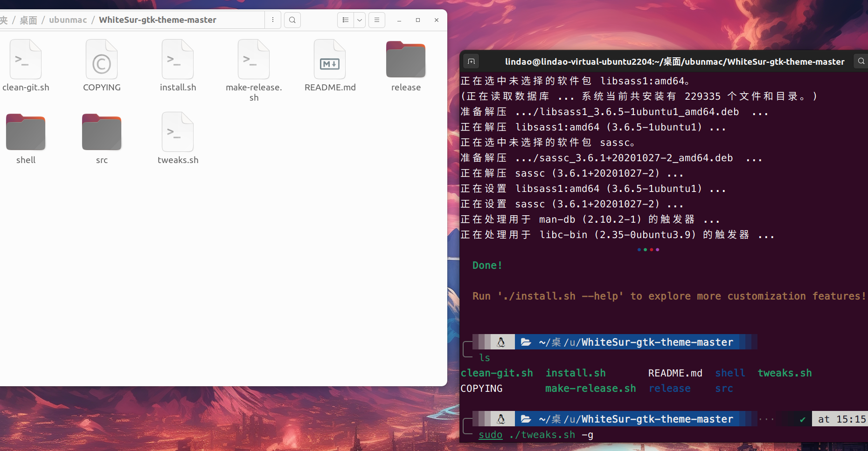
Task: Open a new terminal tab
Action: coord(472,61)
